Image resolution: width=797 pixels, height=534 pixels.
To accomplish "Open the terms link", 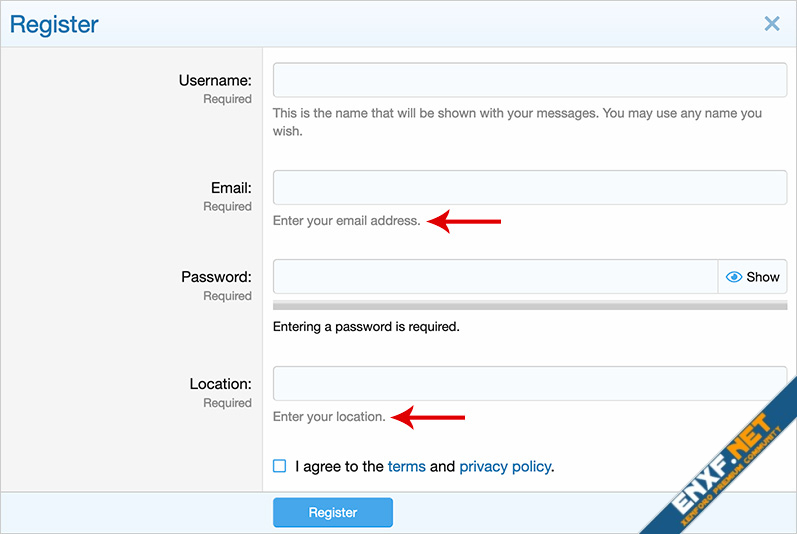I will (406, 466).
